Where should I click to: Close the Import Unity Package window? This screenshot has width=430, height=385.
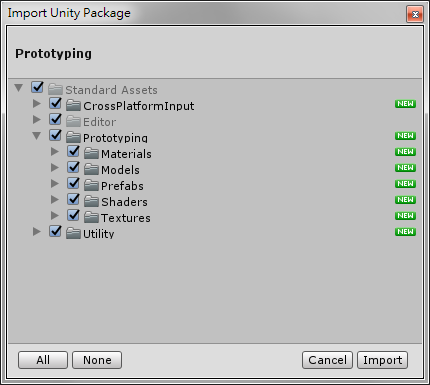415,14
